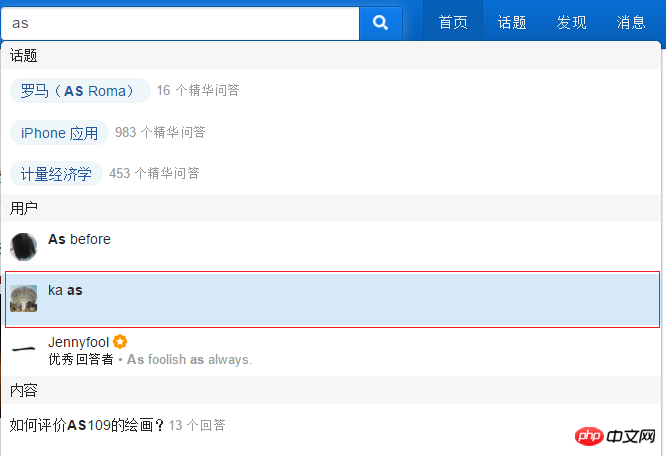Click the magnifier search button
The width and height of the screenshot is (666, 456).
[x=381, y=23]
